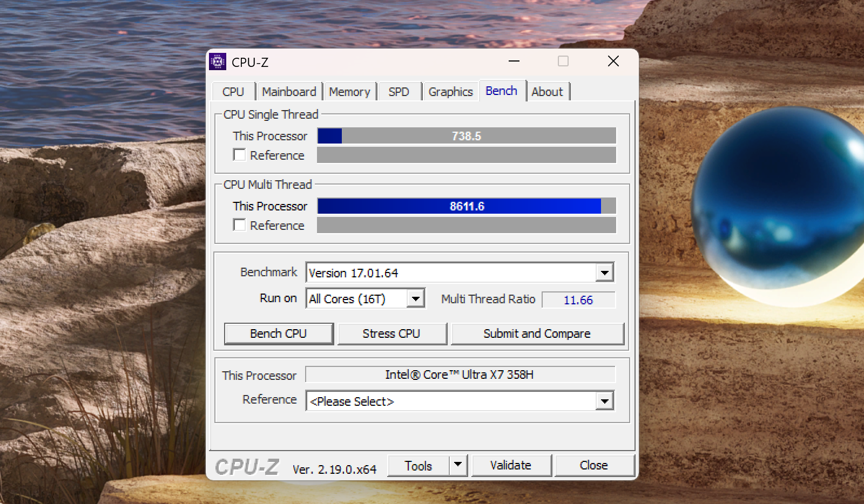The width and height of the screenshot is (864, 504).
Task: Click the processor name Intel Core Ultra X7 358H
Action: coord(460,374)
